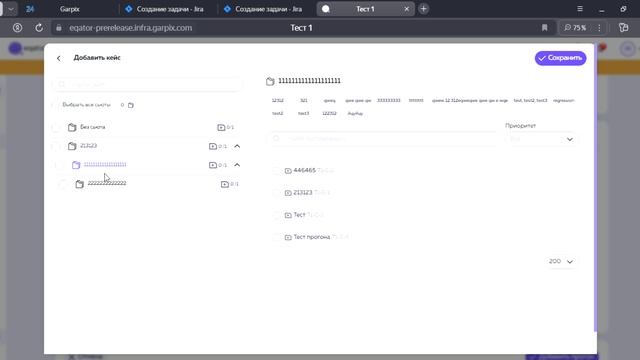Select the checkbox for Без сьюта

click(x=56, y=127)
